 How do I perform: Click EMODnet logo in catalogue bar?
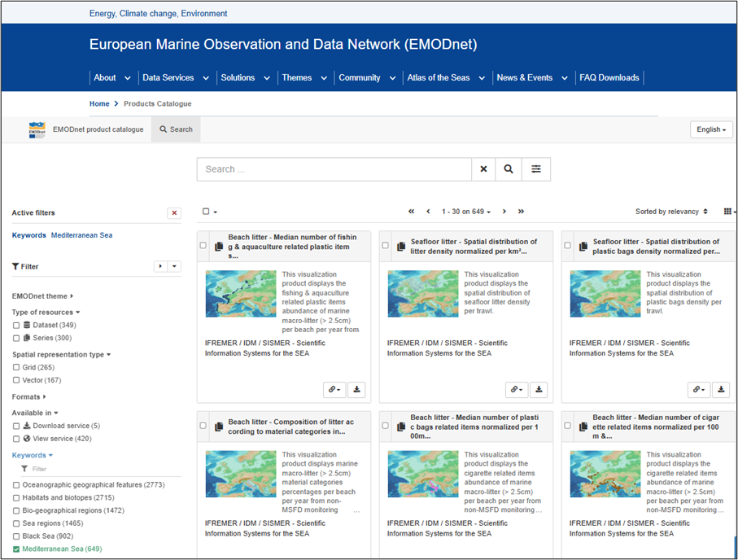37,129
